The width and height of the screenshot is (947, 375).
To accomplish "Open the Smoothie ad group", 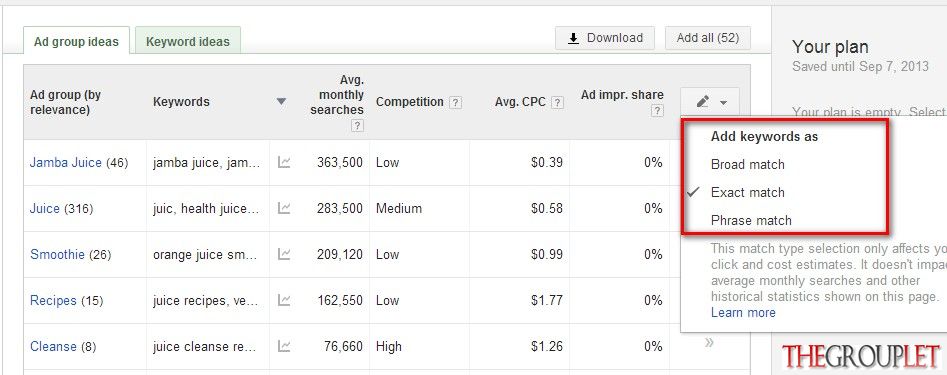I will (57, 254).
